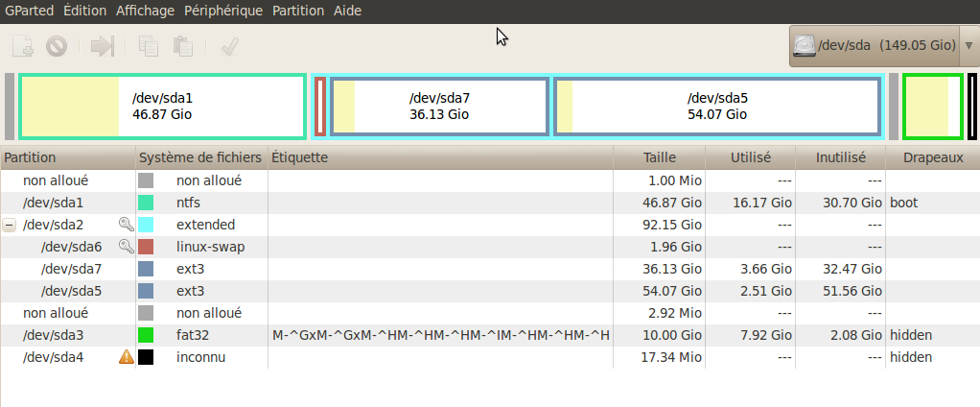Select the /dev/sda1 block in disk map

tap(162, 107)
